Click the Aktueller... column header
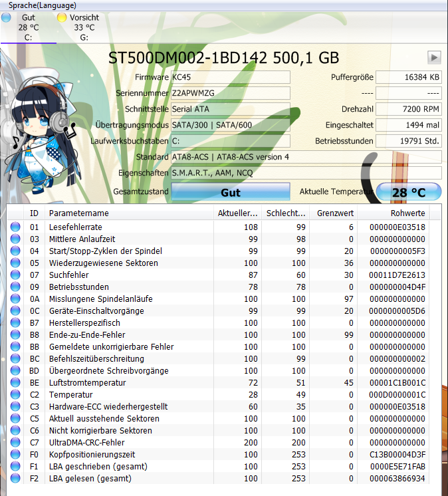The width and height of the screenshot is (448, 496). (237, 213)
